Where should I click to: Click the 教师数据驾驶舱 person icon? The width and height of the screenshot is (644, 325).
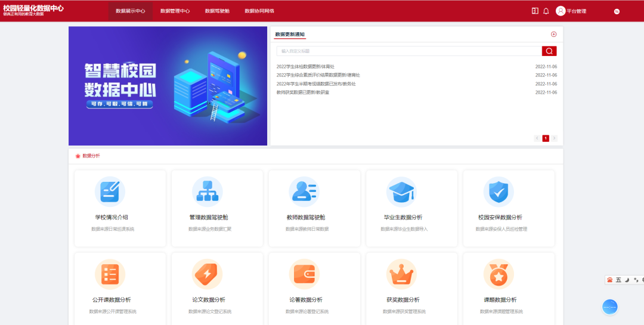(x=304, y=191)
